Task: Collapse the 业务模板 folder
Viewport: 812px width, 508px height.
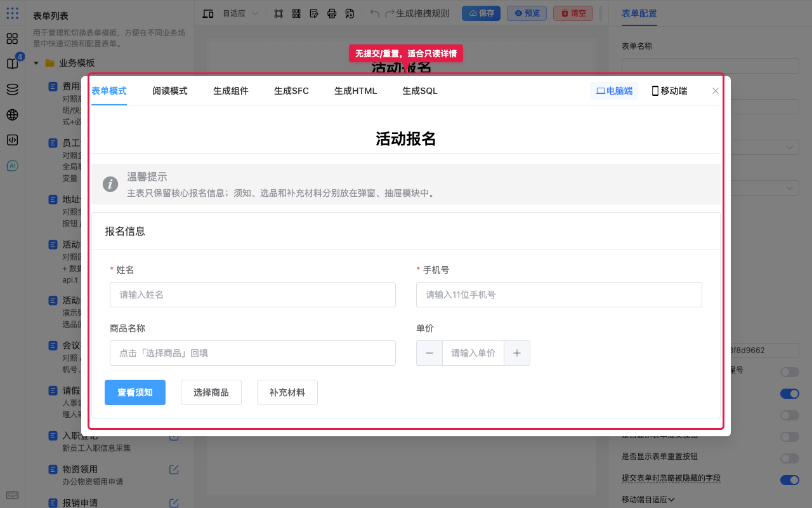Action: pyautogui.click(x=36, y=63)
